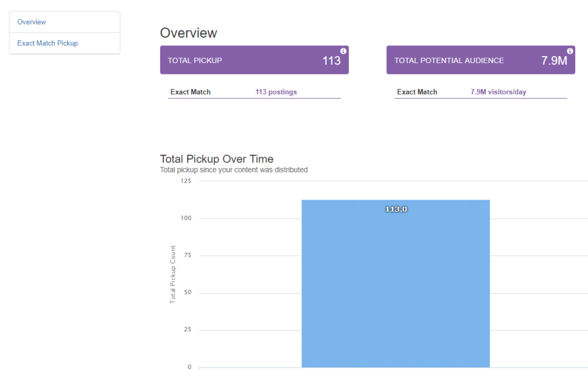Click the blue 113.0 chart bar

pos(396,283)
